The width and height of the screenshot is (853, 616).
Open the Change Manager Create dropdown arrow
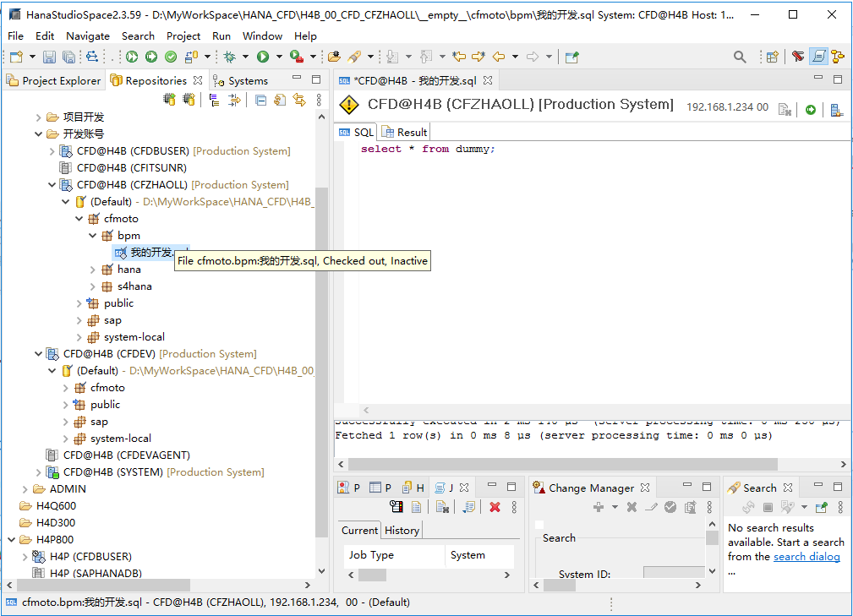[615, 507]
